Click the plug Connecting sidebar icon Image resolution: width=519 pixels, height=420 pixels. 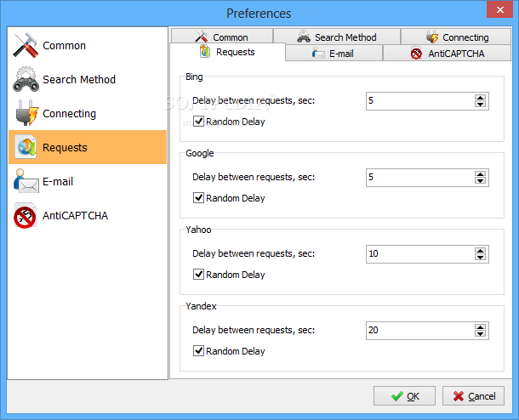click(27, 113)
